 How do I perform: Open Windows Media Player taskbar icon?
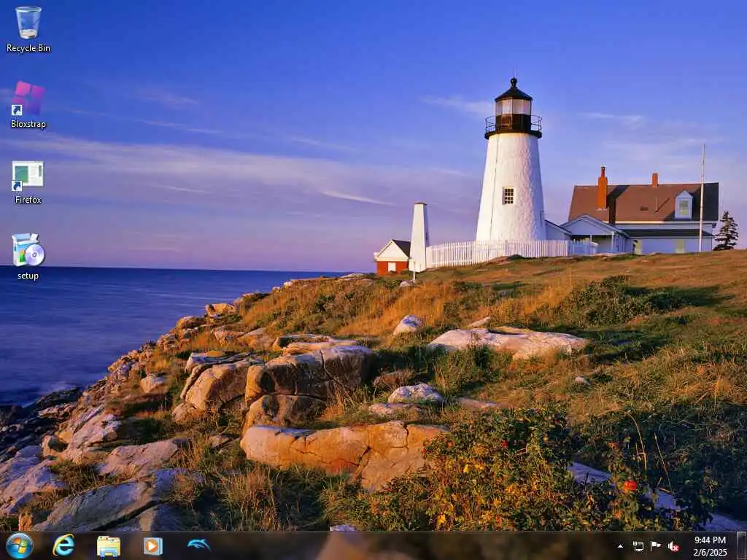[x=153, y=546]
